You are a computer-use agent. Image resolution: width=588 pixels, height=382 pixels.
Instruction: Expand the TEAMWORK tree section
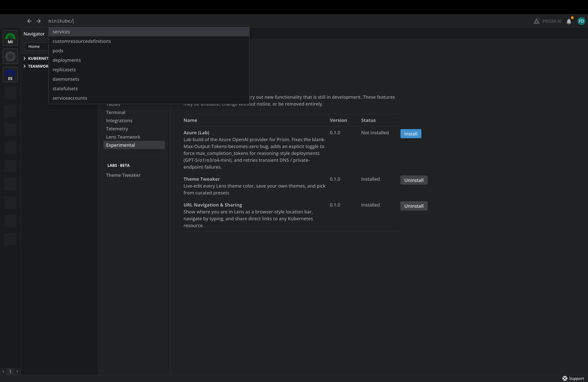[36, 66]
